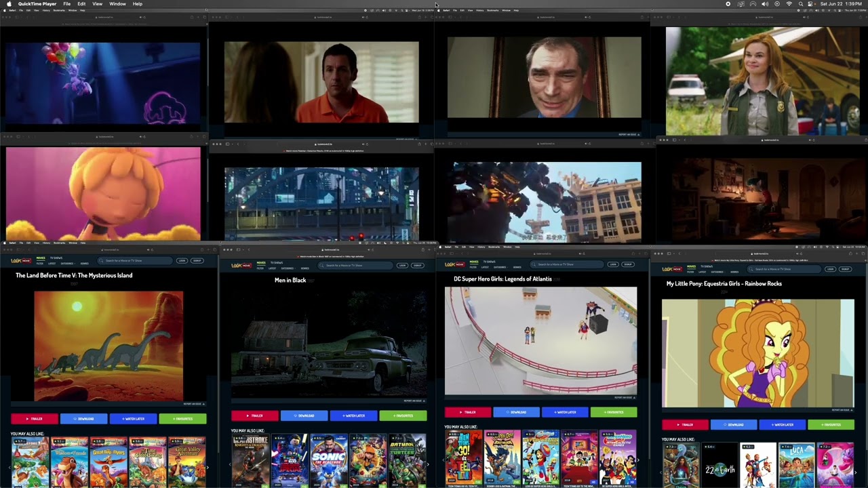Open the Luca poster thumbnail
The width and height of the screenshot is (868, 488).
797,466
